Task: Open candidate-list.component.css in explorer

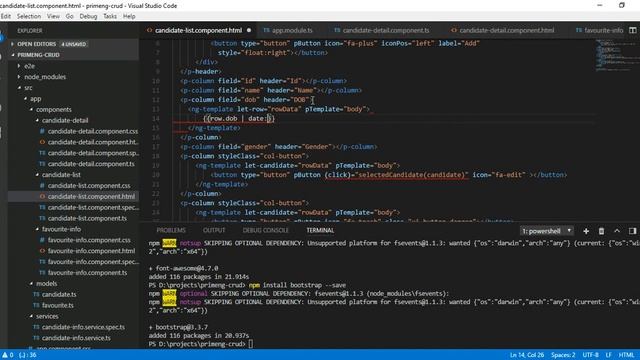Action: click(x=89, y=185)
